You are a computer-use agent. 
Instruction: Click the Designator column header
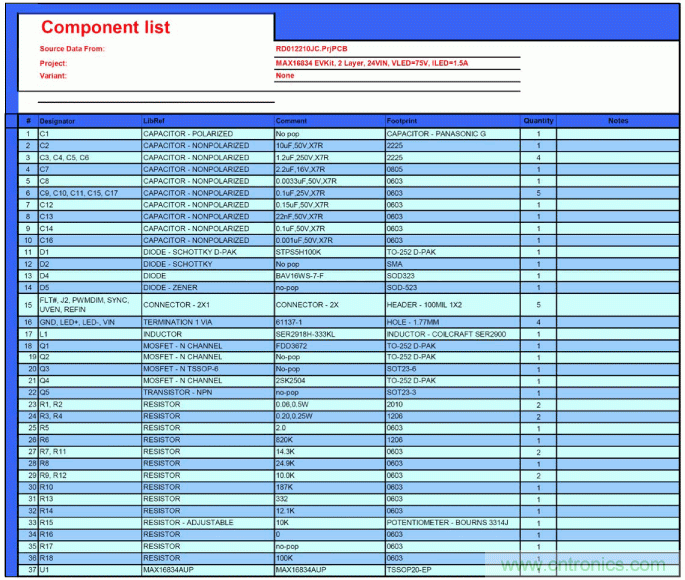pos(57,121)
